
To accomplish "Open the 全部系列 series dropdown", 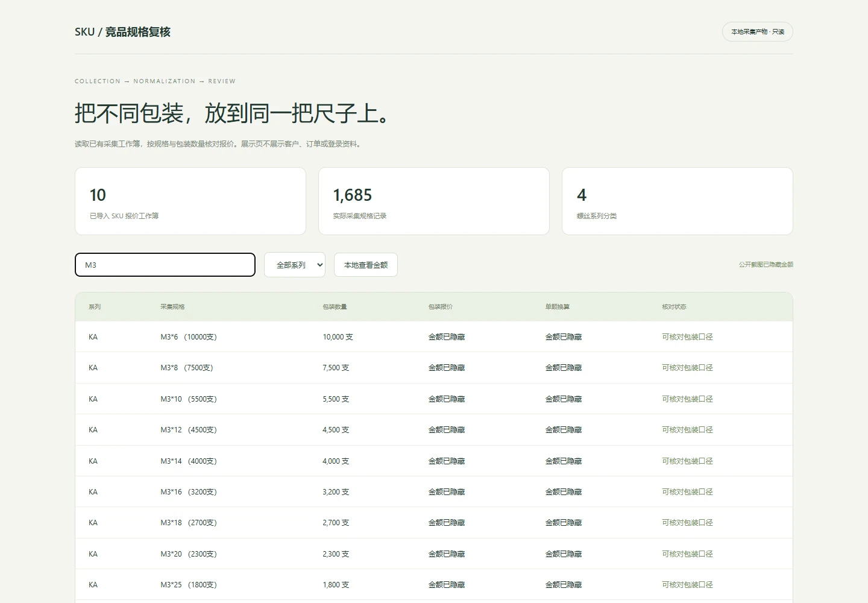I will tap(295, 265).
